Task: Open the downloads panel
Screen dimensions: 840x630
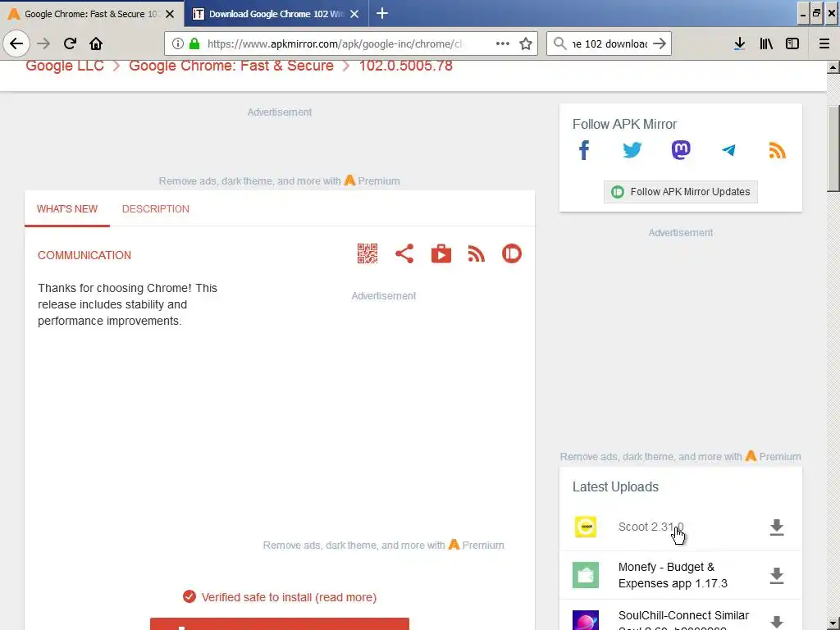Action: pyautogui.click(x=739, y=43)
